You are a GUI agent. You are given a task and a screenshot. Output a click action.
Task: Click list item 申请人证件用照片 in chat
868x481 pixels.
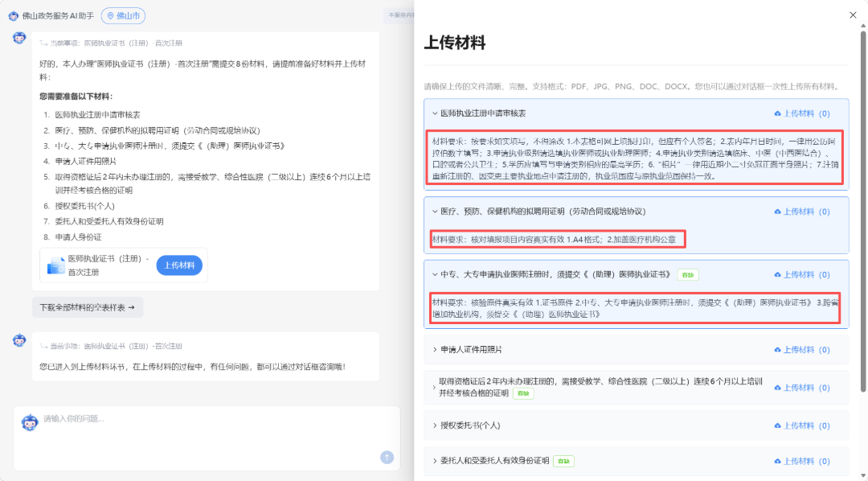click(x=86, y=161)
